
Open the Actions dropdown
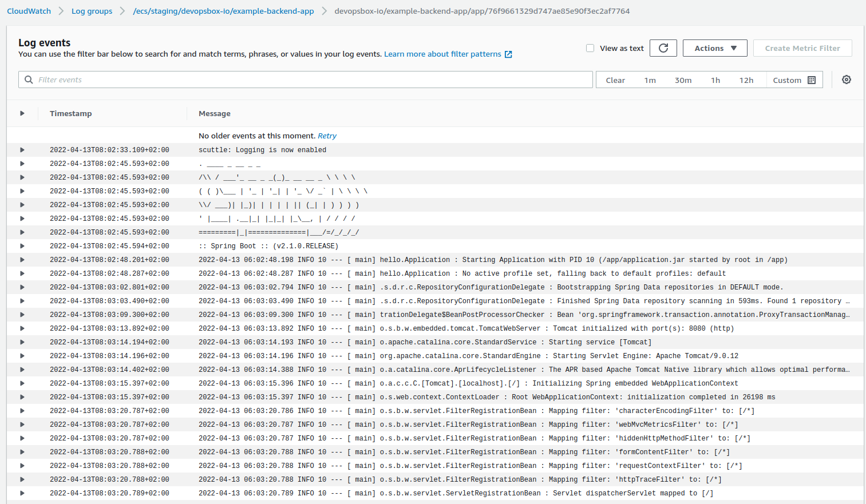pos(714,48)
